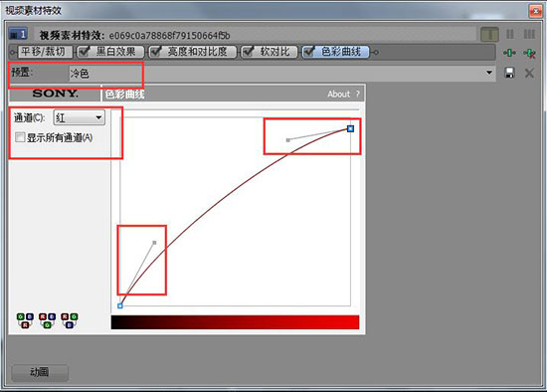Select the top-right curve control point
Image resolution: width=547 pixels, height=392 pixels.
[350, 128]
